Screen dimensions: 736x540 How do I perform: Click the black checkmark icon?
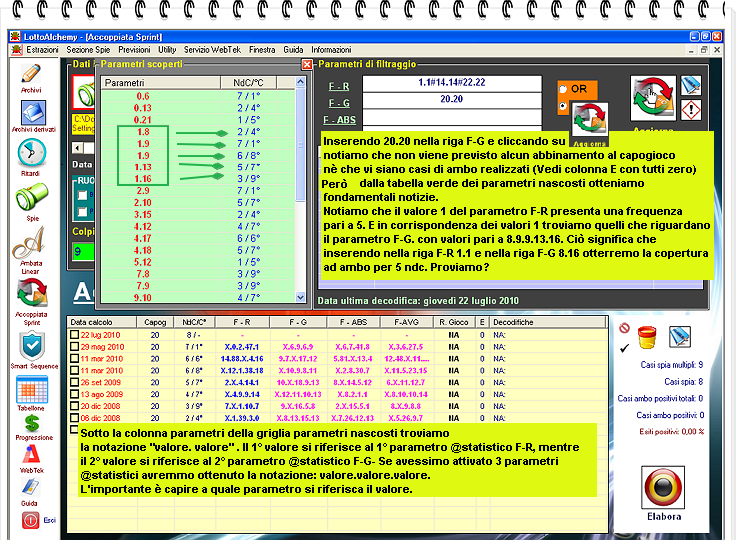click(624, 348)
